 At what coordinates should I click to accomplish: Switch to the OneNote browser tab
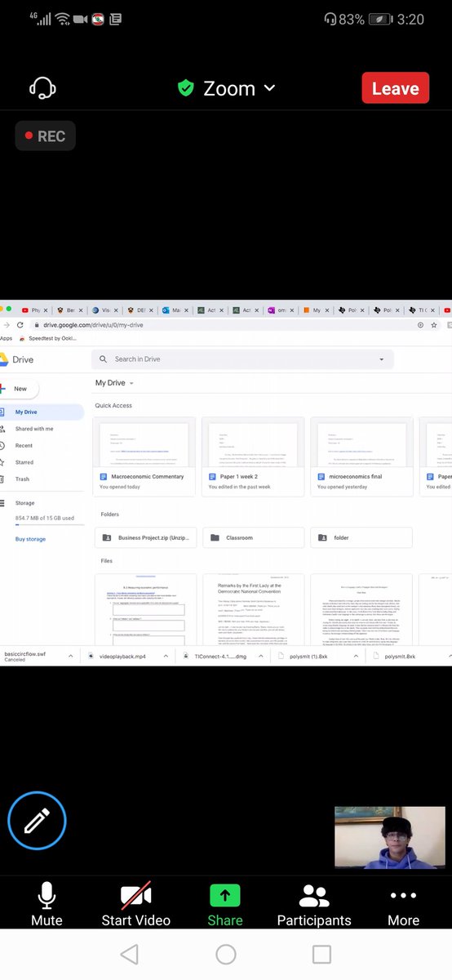coord(280,310)
